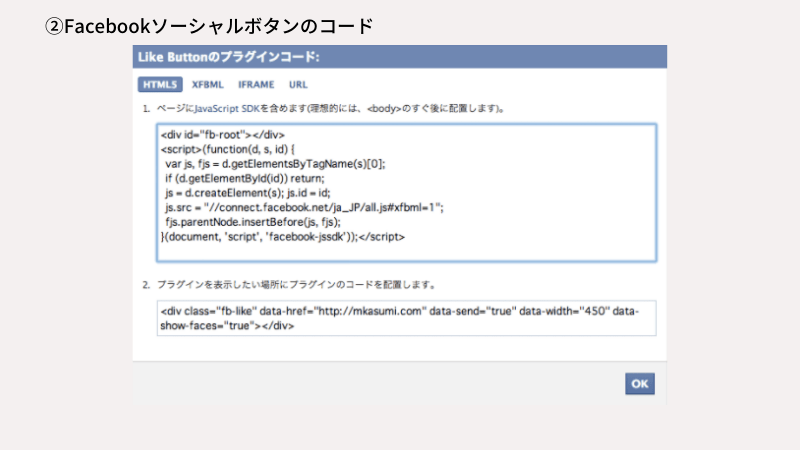Open the IFRAME tab
The height and width of the screenshot is (450, 800).
[256, 85]
